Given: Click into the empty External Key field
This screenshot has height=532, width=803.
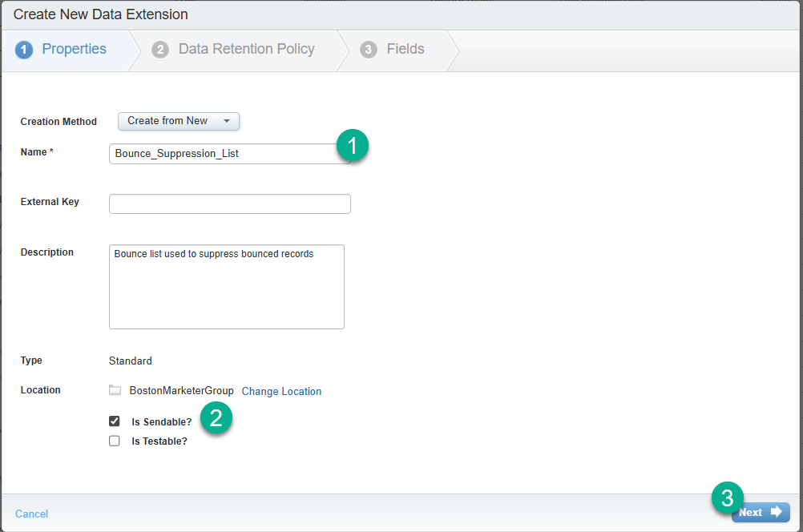Looking at the screenshot, I should coord(229,204).
